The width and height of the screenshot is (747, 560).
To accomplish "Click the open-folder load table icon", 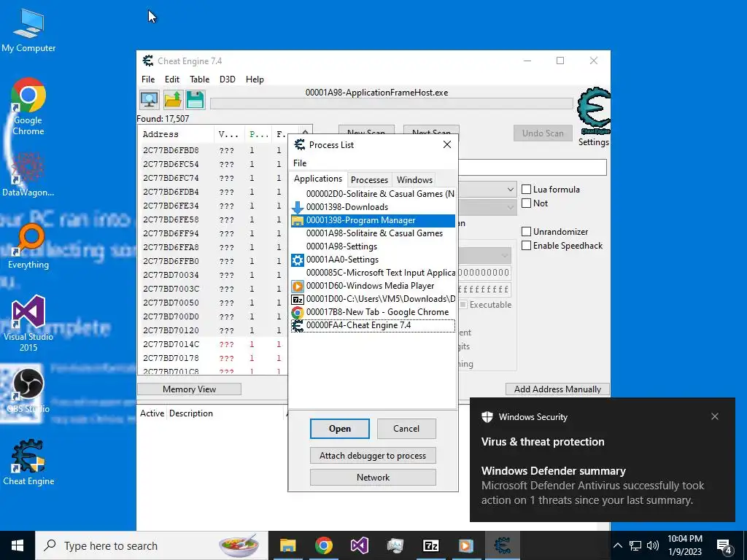I will 173,100.
